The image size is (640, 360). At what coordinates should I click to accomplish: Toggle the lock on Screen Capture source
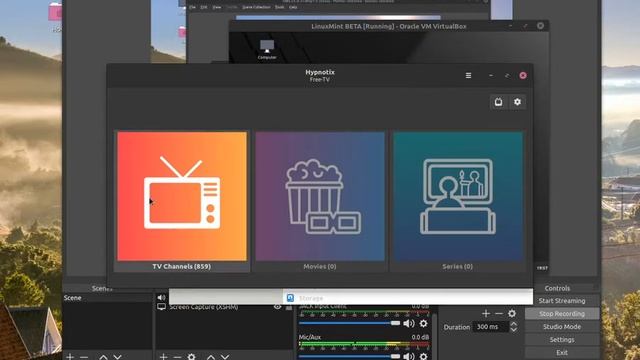[289, 307]
